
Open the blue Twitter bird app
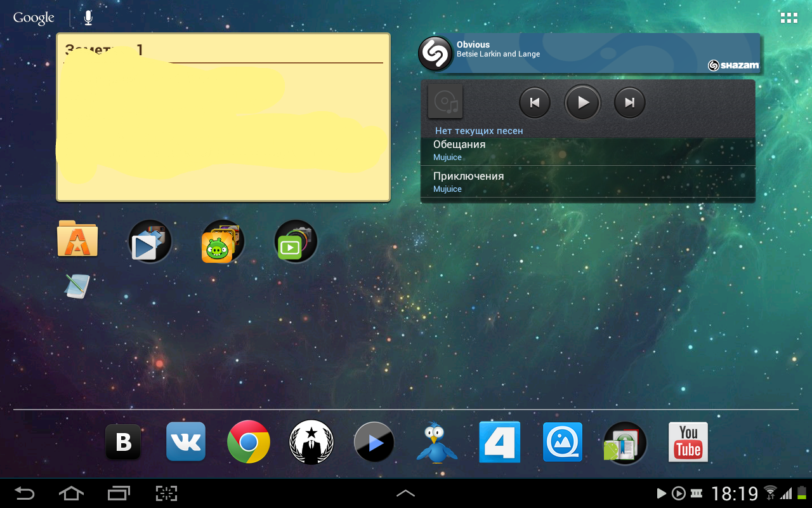tap(436, 442)
